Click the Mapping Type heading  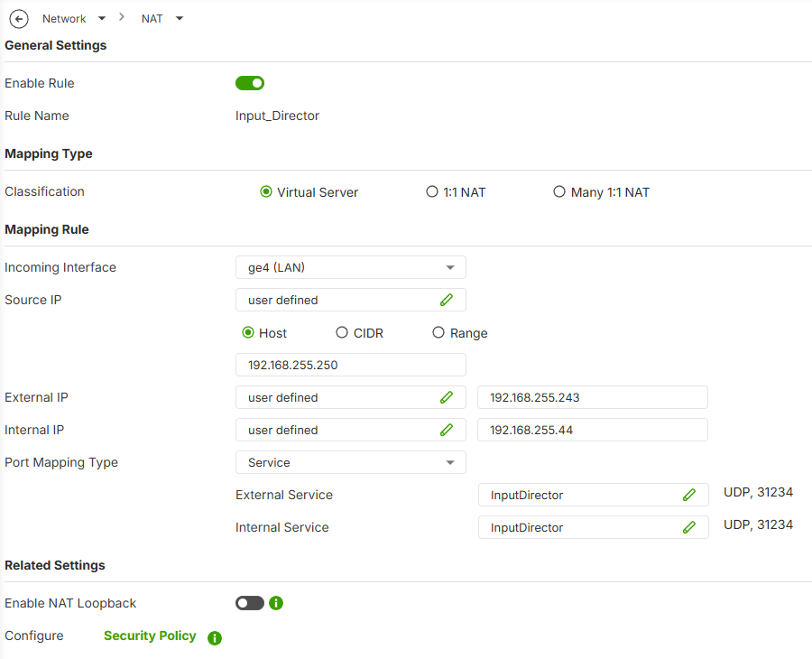49,153
